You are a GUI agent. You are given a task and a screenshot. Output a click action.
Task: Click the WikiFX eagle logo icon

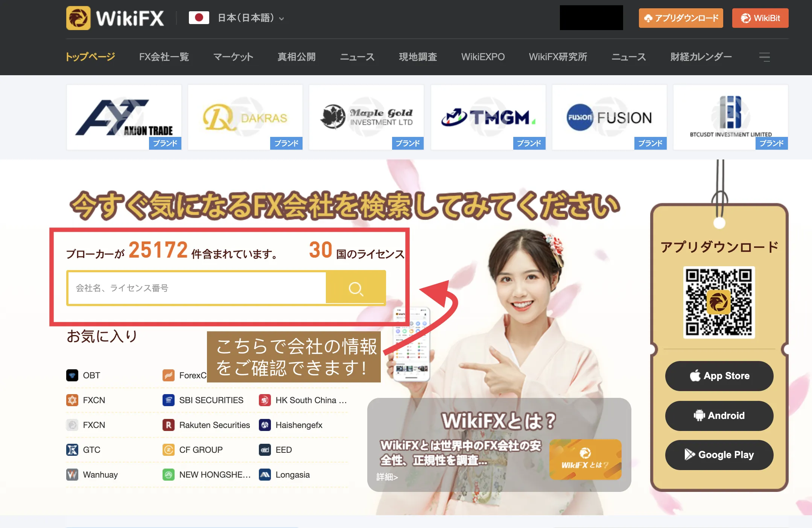pos(78,18)
